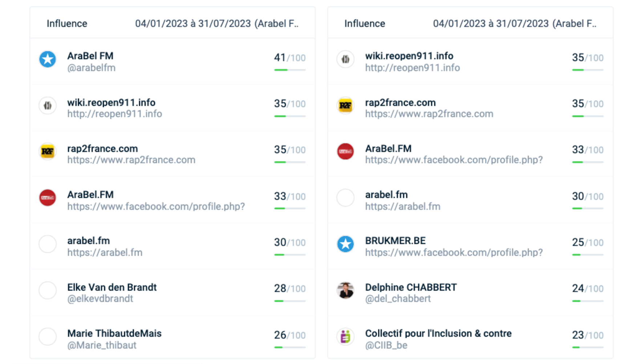Visit the @CIIB_be handle link
The width and height of the screenshot is (644, 364).
[x=386, y=345]
